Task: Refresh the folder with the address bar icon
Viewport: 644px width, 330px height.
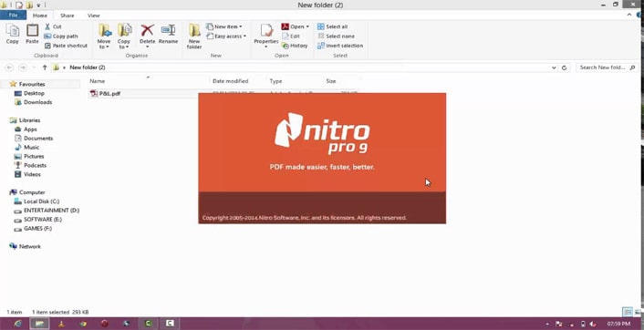Action: (x=565, y=67)
